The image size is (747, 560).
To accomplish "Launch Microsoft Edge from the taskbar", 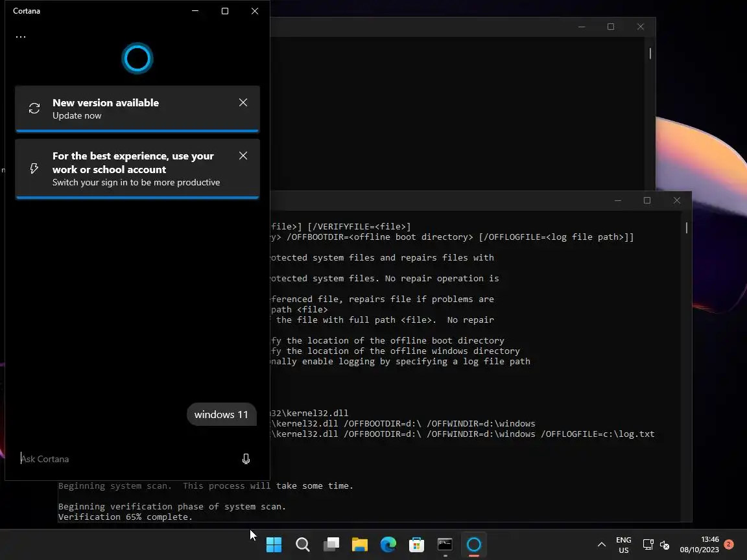I will click(388, 544).
